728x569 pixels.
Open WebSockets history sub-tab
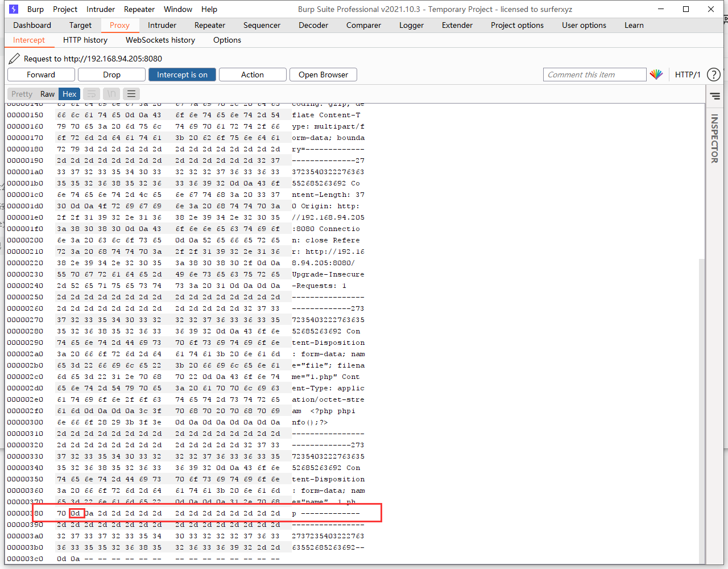click(160, 40)
